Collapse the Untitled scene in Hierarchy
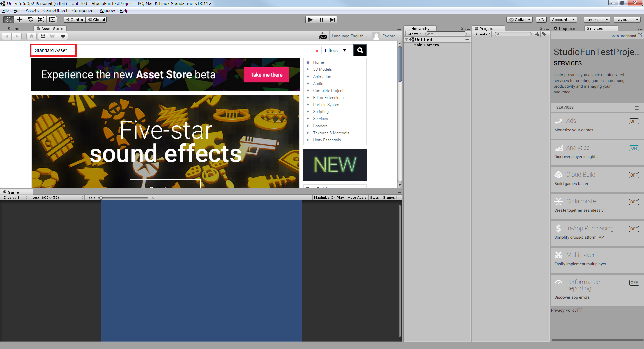The width and height of the screenshot is (644, 349). point(407,40)
